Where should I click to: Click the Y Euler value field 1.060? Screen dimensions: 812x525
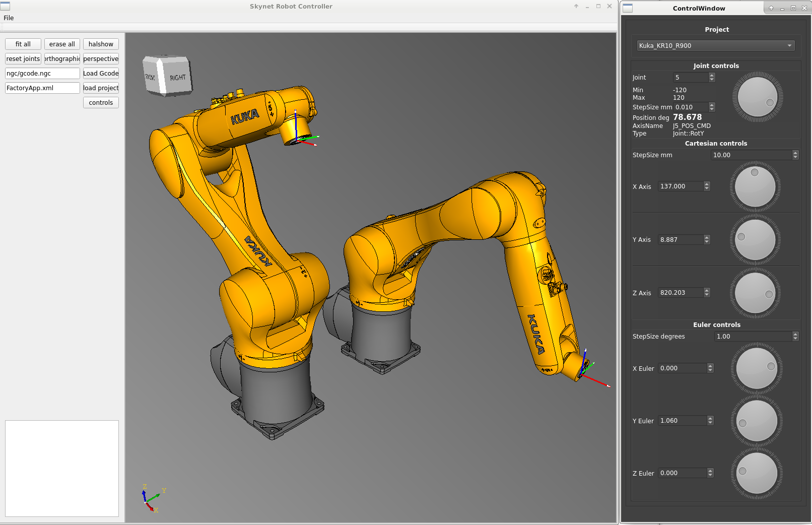[683, 421]
